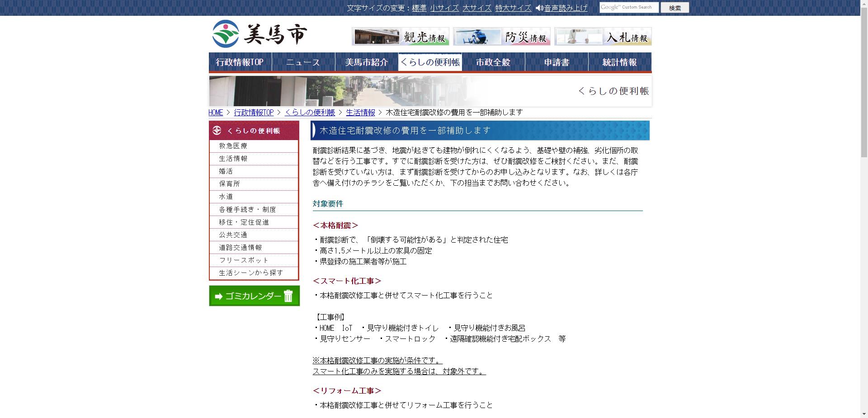868x418 pixels.
Task: Click the Google Custom Search input field
Action: (628, 7)
